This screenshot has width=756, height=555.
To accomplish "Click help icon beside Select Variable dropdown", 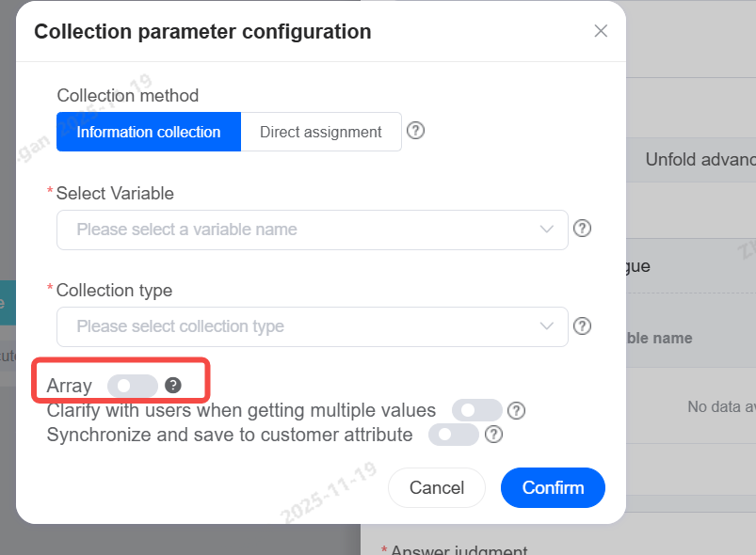I will 582,229.
